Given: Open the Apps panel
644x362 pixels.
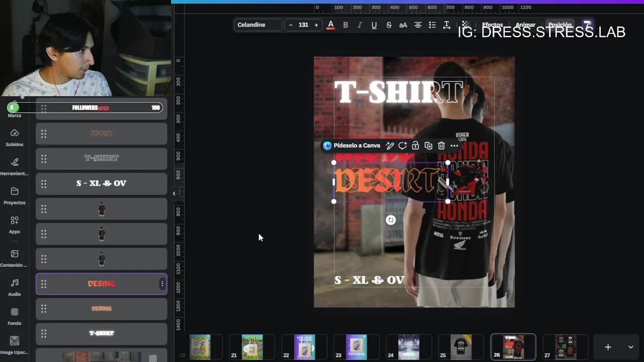Looking at the screenshot, I should tap(14, 225).
